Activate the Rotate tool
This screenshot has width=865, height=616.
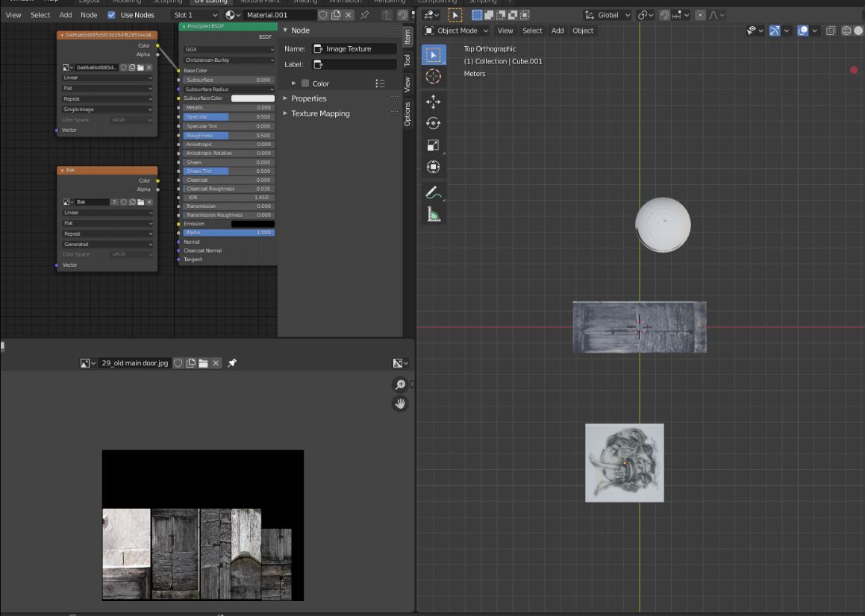[x=433, y=124]
